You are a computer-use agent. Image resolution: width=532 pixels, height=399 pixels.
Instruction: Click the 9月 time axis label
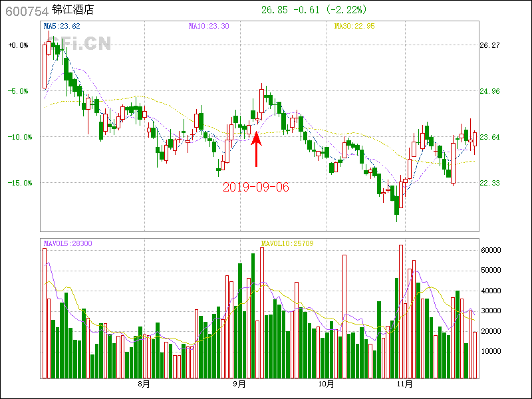[x=239, y=384]
